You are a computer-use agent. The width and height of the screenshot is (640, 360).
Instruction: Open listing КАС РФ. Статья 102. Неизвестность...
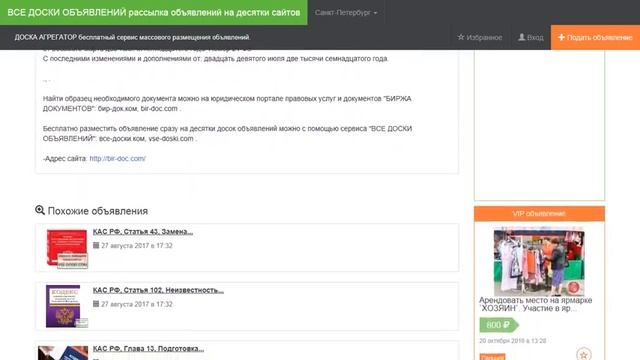point(158,290)
